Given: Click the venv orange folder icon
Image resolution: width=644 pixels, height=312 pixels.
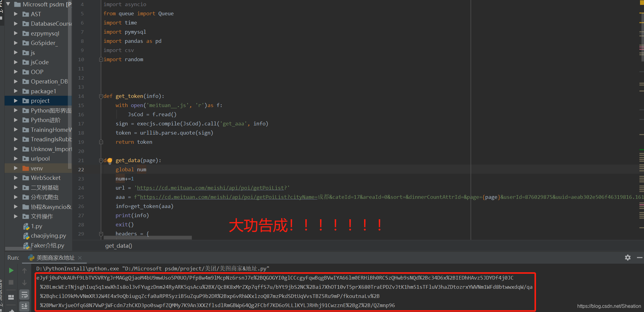Looking at the screenshot, I should coord(26,168).
